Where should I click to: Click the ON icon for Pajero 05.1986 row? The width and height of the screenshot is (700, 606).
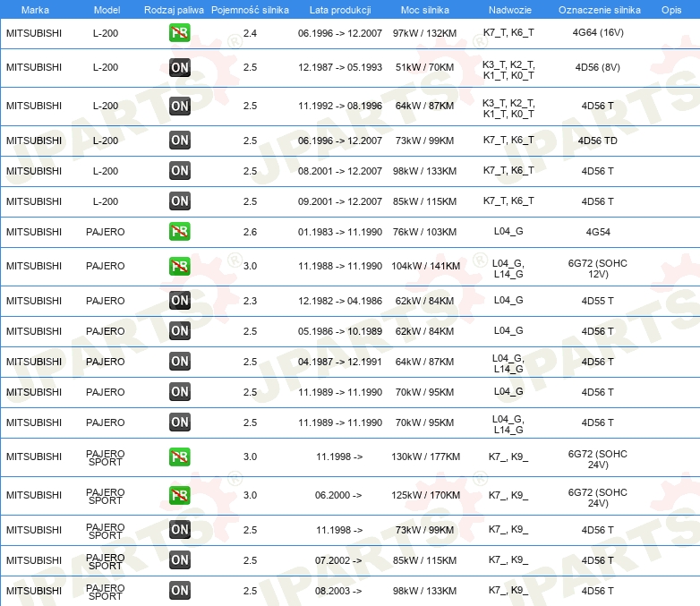(x=179, y=330)
